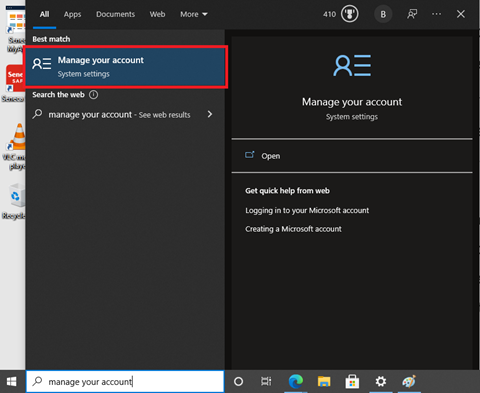This screenshot has width=480, height=393.
Task: Click the magnifier icon in web result row
Action: (x=37, y=114)
